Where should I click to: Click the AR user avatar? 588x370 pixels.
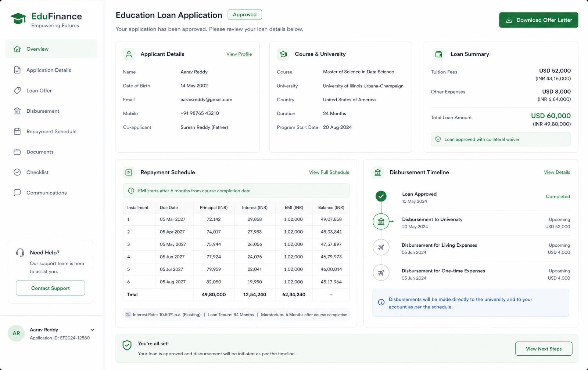click(16, 333)
